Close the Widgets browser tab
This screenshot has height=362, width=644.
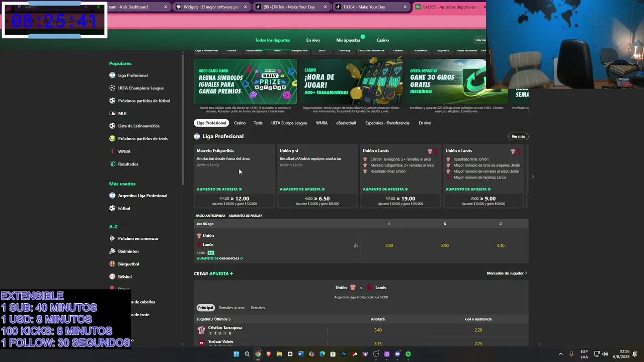tap(245, 7)
